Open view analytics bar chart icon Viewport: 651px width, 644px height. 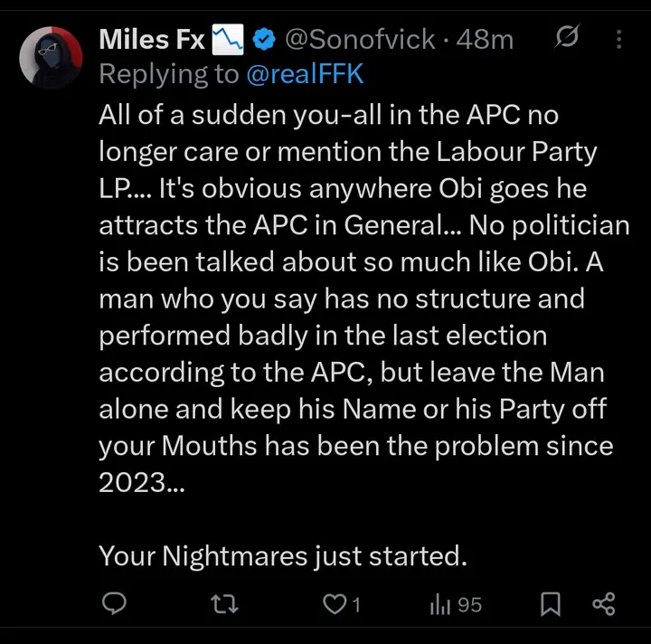[x=439, y=604]
